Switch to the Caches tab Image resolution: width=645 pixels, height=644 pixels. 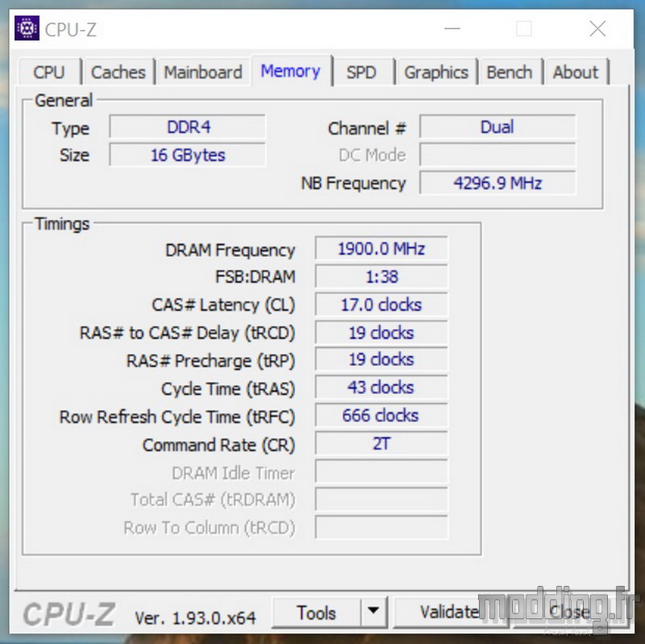tap(118, 73)
